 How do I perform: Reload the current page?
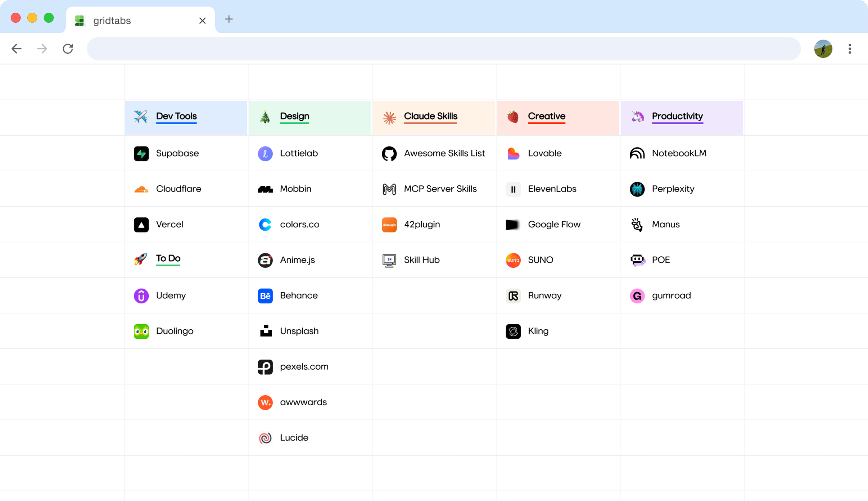(x=68, y=49)
